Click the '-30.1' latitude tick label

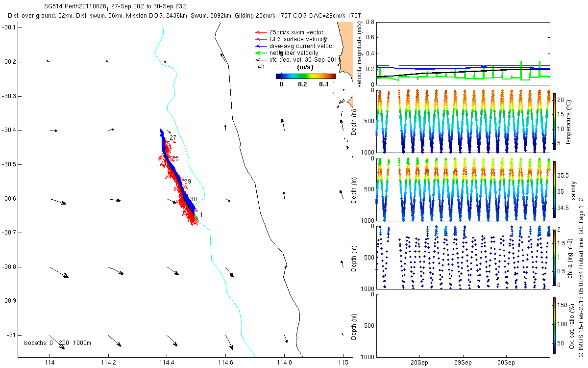pos(9,27)
